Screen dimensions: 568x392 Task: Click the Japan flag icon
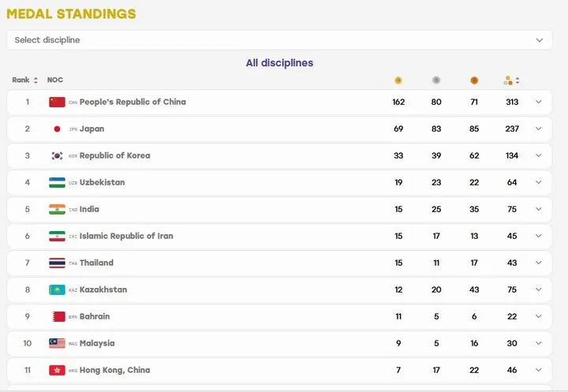tap(57, 129)
